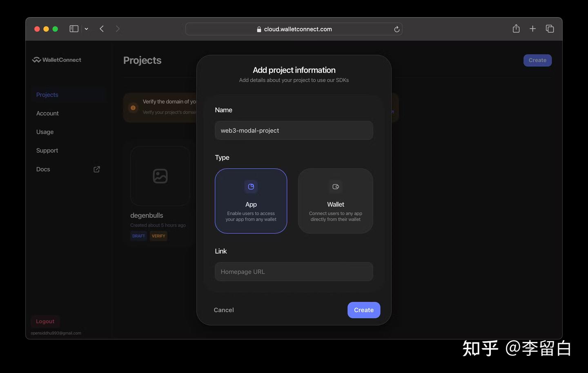Screen dimensions: 588x373
Task: Click the opensiddhu993@gmail.com account email
Action: coord(56,333)
